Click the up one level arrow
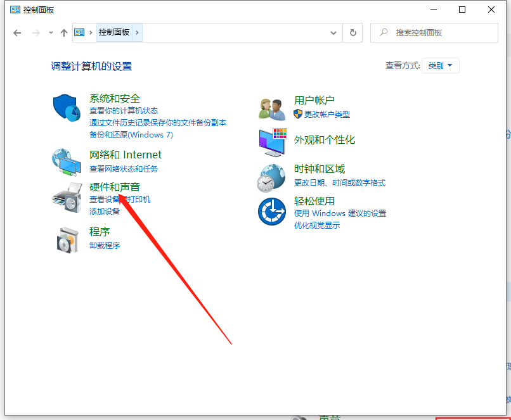The height and width of the screenshot is (420, 511). coord(63,33)
